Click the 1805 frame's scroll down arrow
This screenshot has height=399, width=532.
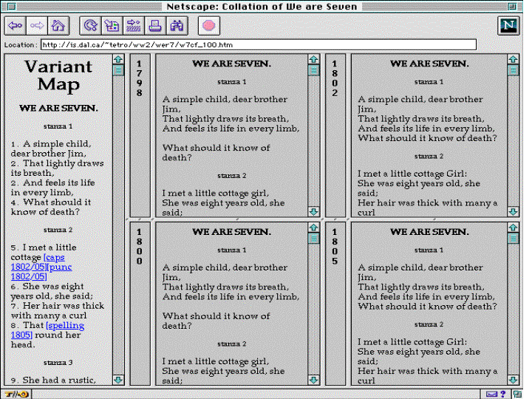[x=513, y=380]
